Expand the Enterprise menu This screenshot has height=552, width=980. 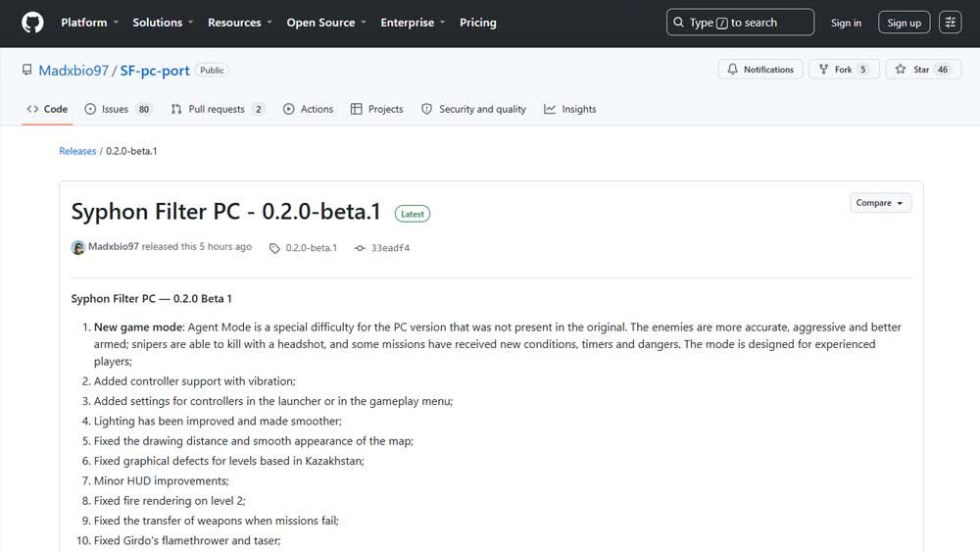point(413,23)
